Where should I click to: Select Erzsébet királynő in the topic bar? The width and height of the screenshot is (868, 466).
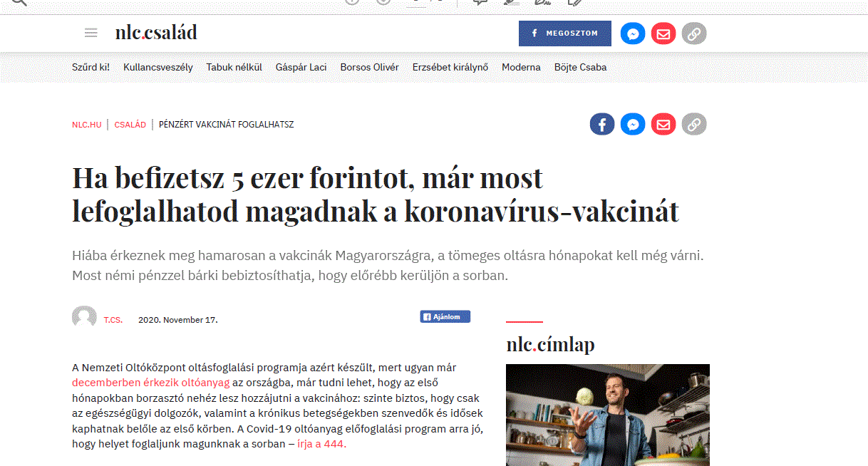point(450,67)
